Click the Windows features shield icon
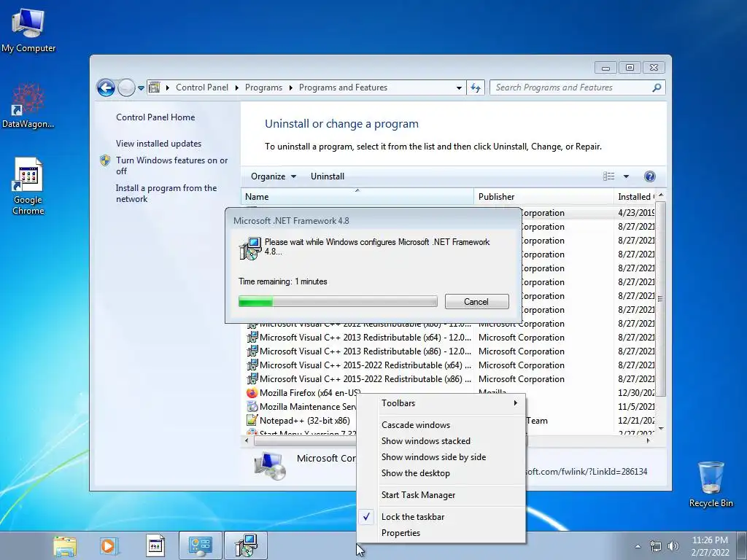This screenshot has width=747, height=560. (x=105, y=160)
